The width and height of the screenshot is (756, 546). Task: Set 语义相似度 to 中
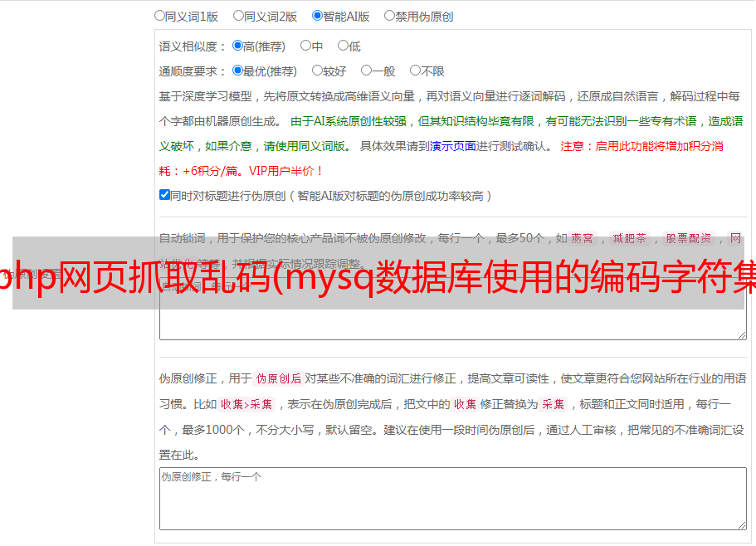click(x=305, y=46)
